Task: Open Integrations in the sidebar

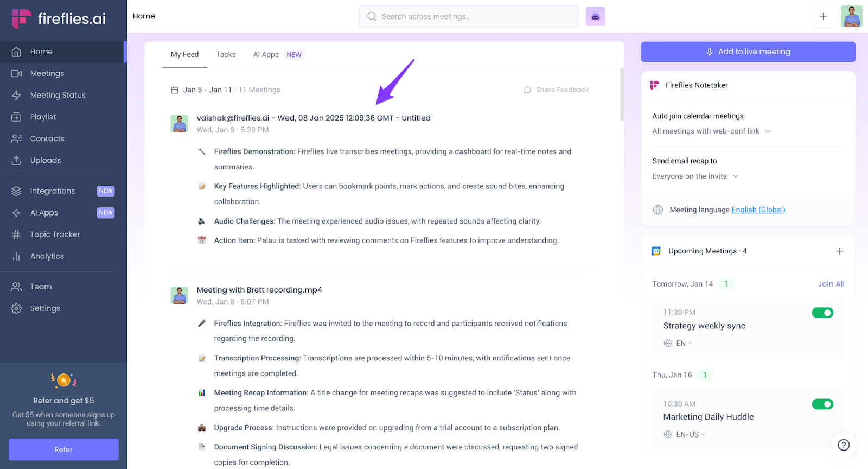Action: click(63, 191)
